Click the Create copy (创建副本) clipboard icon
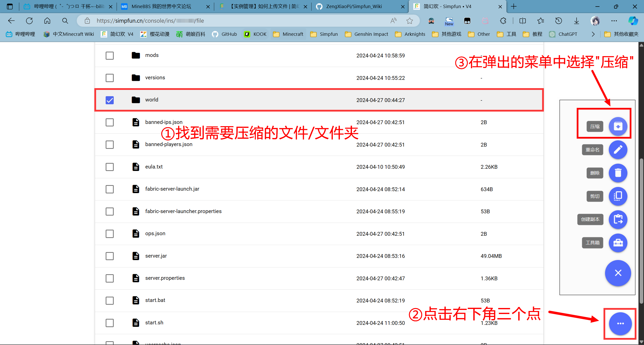The height and width of the screenshot is (345, 644). pos(618,219)
